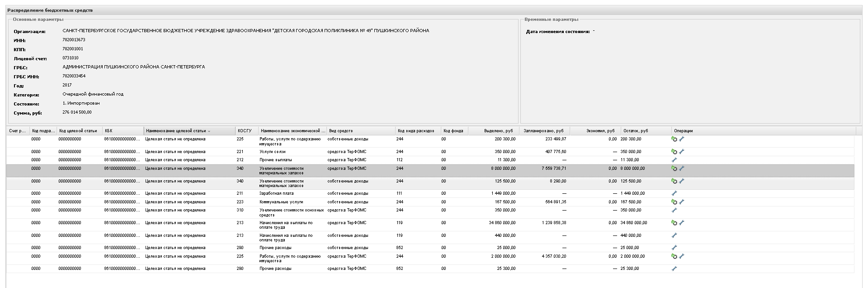This screenshot has height=288, width=868.
Task: Click gear-tag icon in the 125 500,00 row
Action: [x=674, y=181]
